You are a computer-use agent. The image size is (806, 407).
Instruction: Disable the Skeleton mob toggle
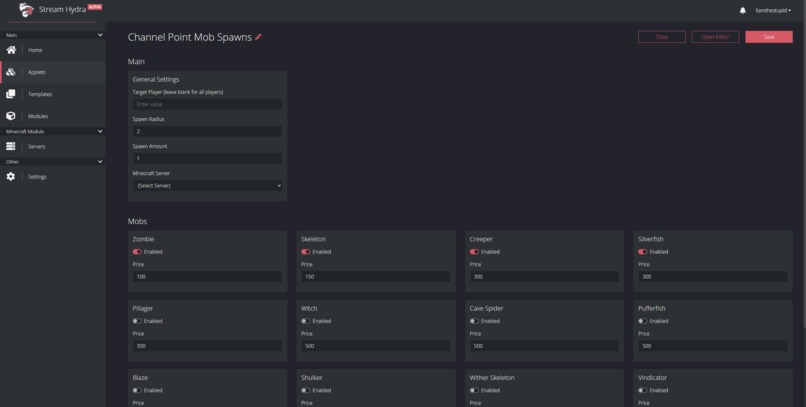point(305,252)
